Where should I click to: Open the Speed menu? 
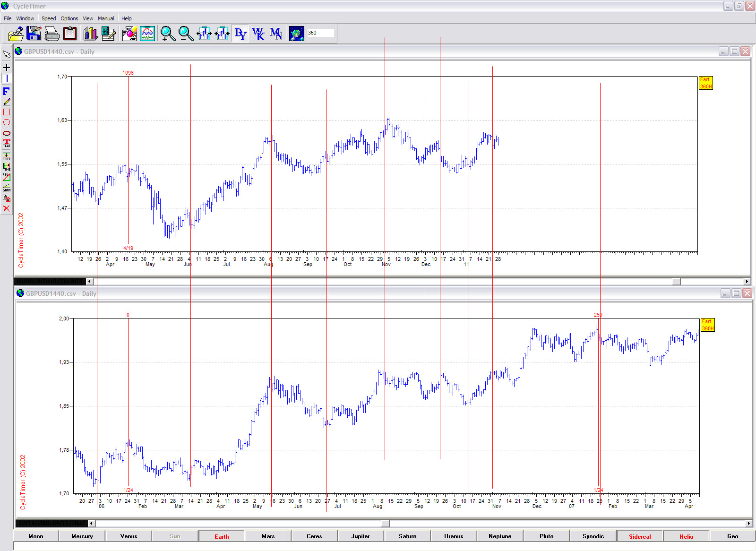click(x=49, y=18)
